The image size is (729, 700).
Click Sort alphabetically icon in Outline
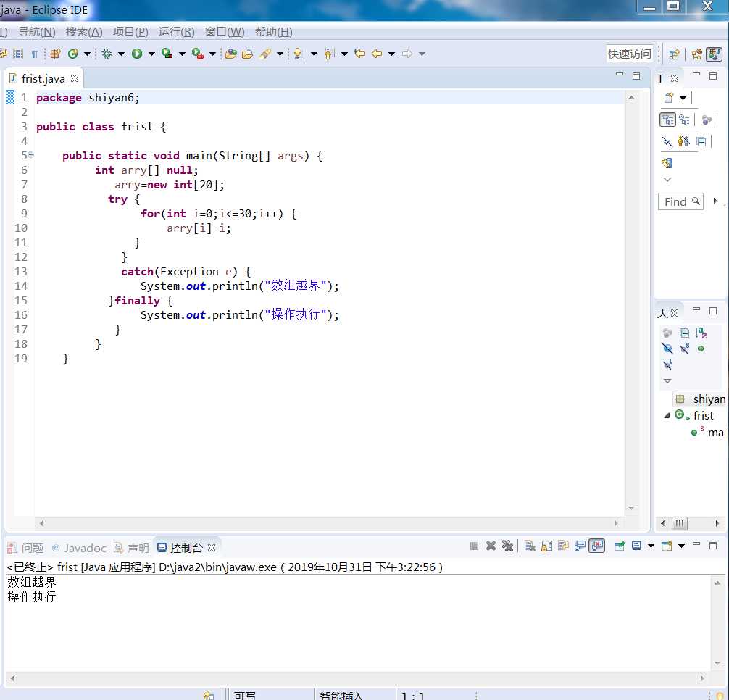coord(701,333)
